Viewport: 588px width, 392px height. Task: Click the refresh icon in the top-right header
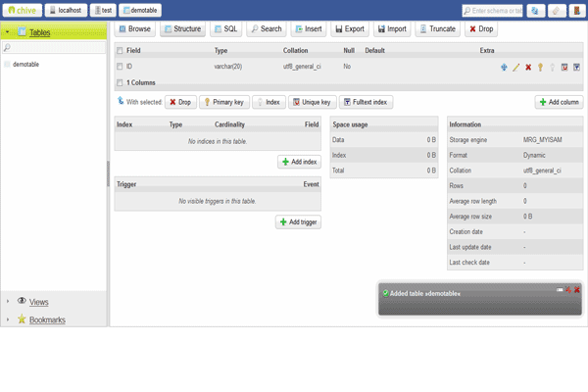[535, 10]
